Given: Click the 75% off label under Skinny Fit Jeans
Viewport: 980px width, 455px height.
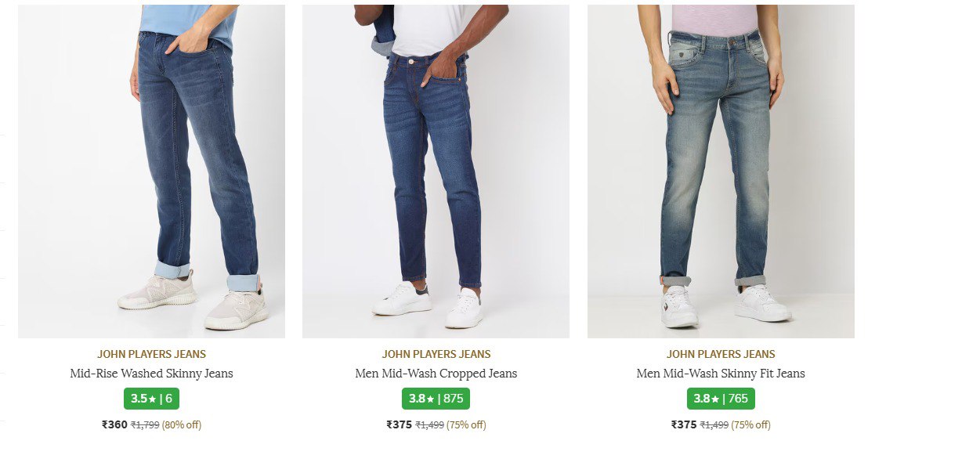Looking at the screenshot, I should pos(750,425).
